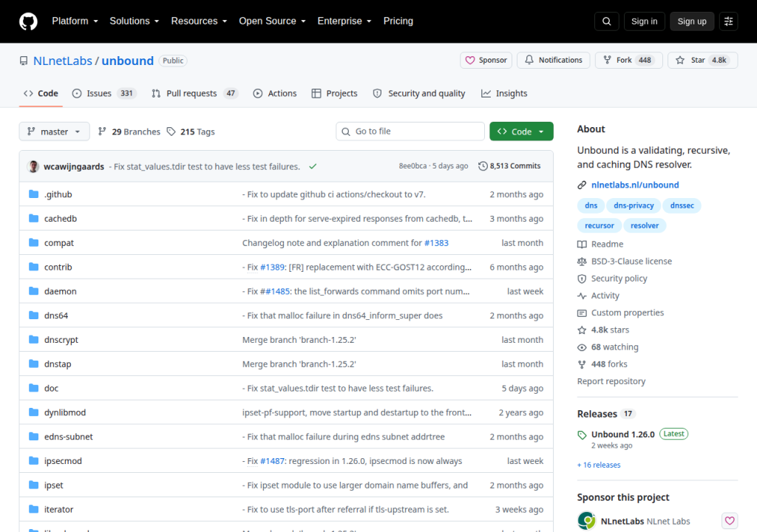Fork the repository using Fork button

pyautogui.click(x=628, y=61)
